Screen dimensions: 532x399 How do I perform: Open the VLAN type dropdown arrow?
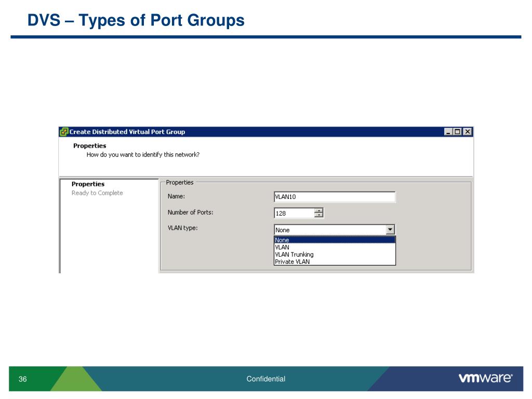(390, 230)
